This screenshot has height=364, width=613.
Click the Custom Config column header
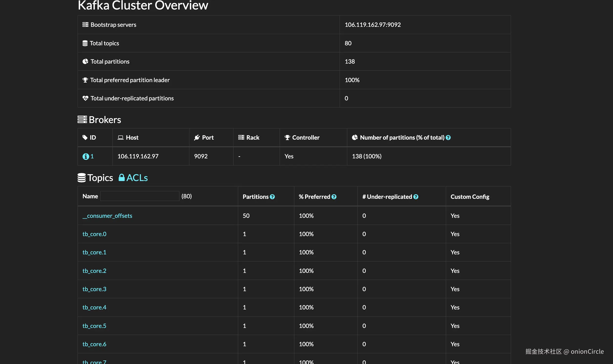tap(470, 197)
